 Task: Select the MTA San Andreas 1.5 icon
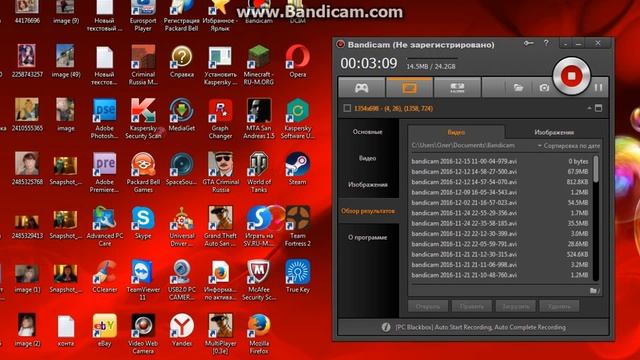coord(259,118)
